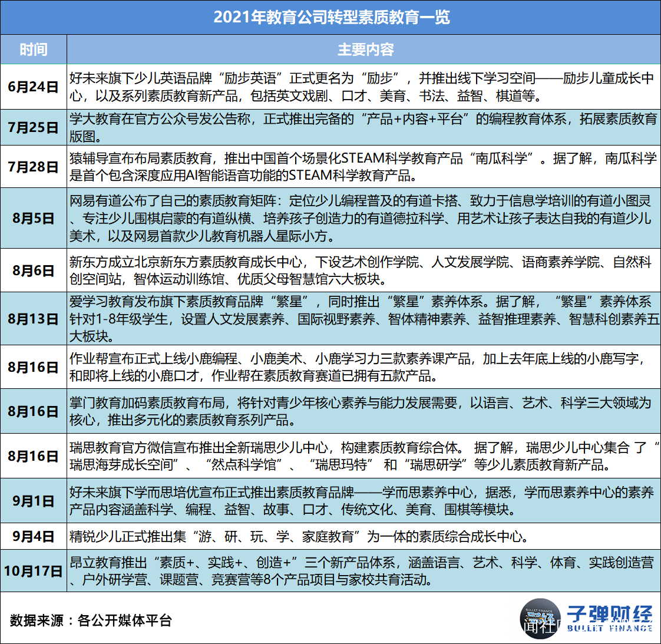Image resolution: width=661 pixels, height=644 pixels.
Task: Select the 瑞思教育少儿中心 content cell
Action: pos(364,456)
